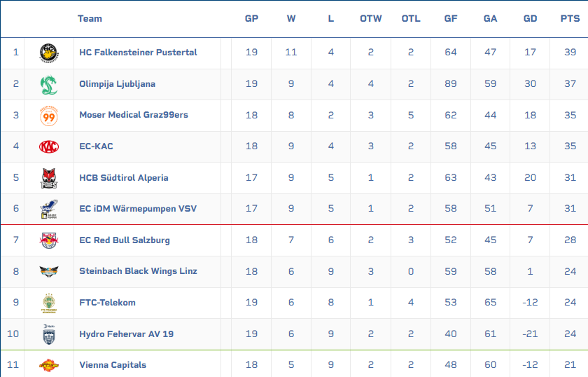Screen dimensions: 588x377
Task: Click the Black Wings Linz logo
Action: [x=48, y=271]
